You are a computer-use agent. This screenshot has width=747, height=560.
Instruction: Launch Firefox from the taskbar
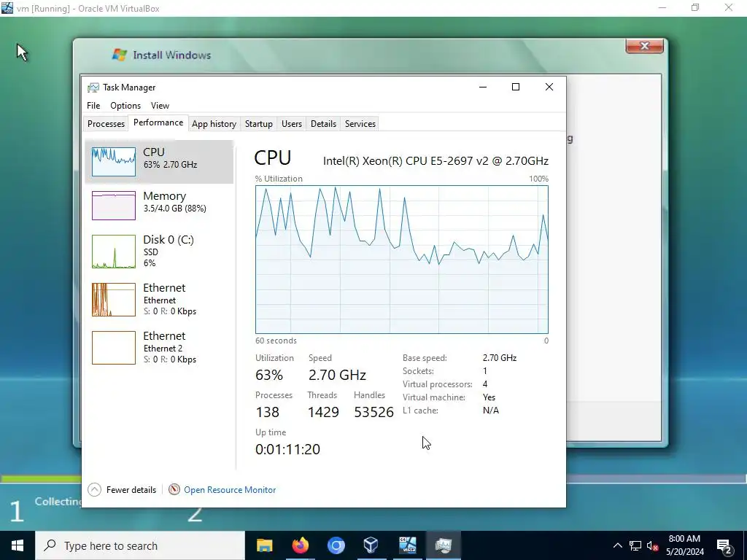tap(300, 545)
